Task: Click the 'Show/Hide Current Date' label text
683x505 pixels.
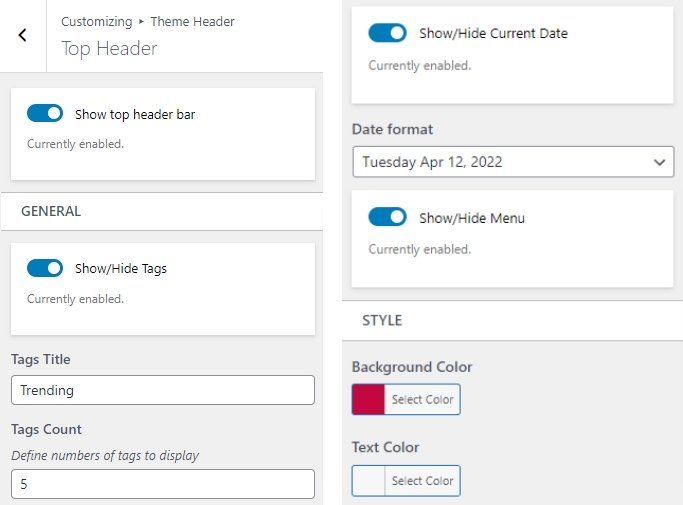Action: (x=493, y=34)
